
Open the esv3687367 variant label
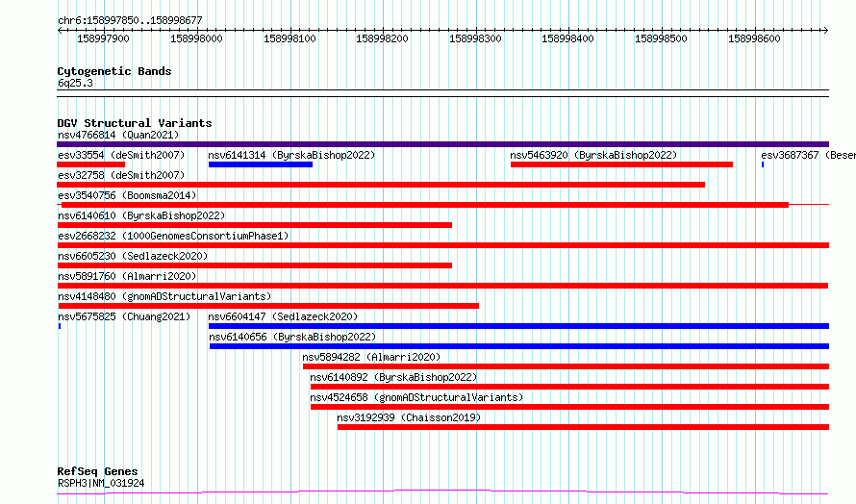(808, 155)
